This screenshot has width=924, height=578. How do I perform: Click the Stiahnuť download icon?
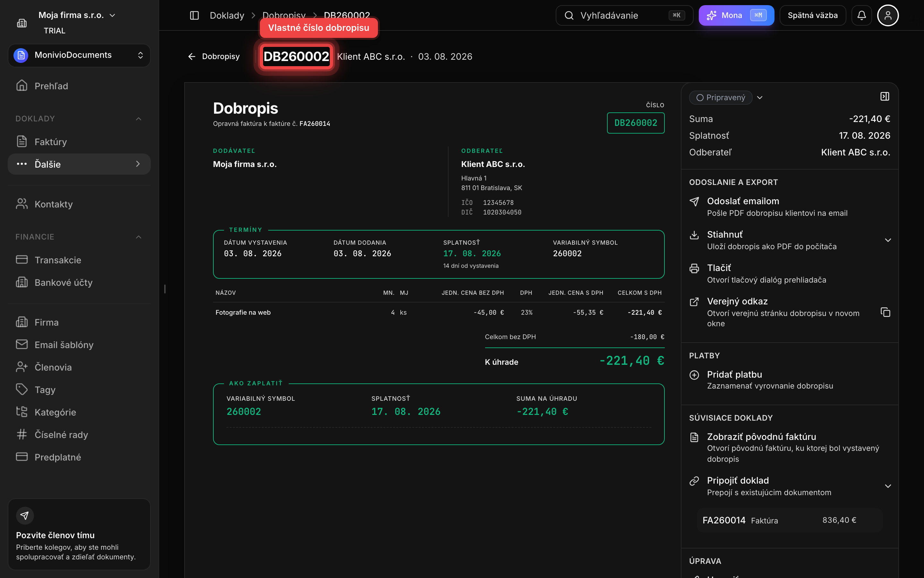click(x=694, y=235)
